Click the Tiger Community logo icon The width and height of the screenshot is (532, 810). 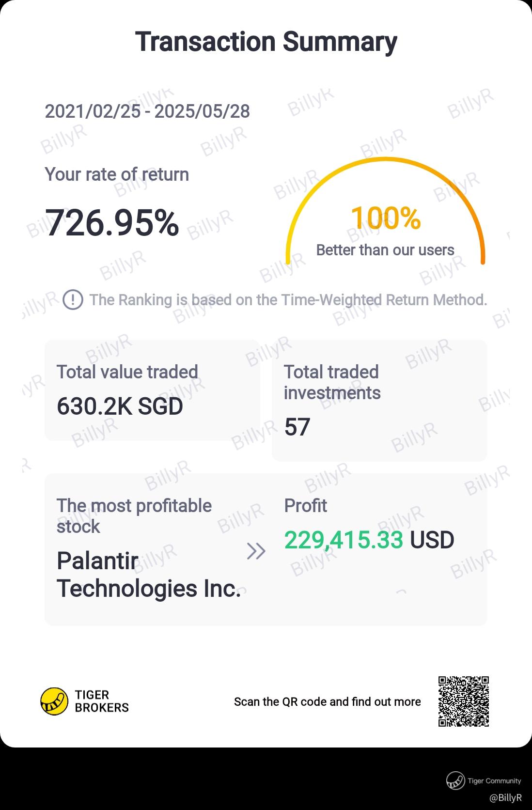point(455,780)
